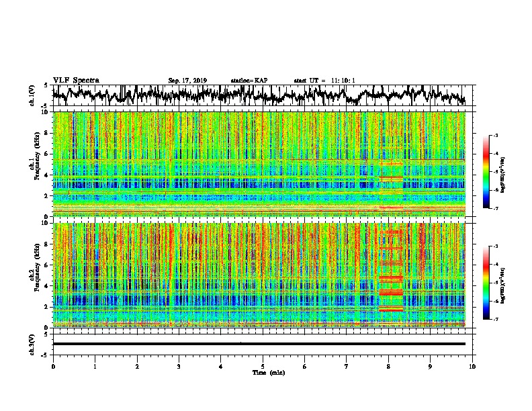Click the "-7" tick on ch.2 color scale
532x411 pixels.
[495, 319]
